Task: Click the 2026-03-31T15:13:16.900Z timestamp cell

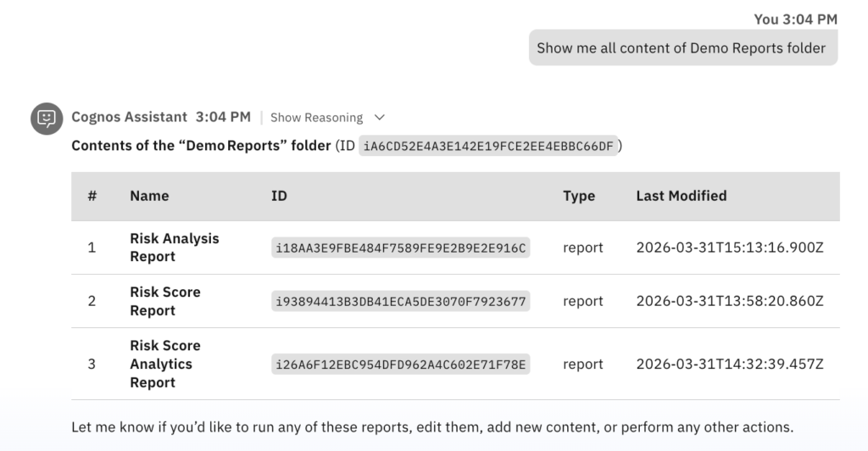Action: [x=730, y=248]
